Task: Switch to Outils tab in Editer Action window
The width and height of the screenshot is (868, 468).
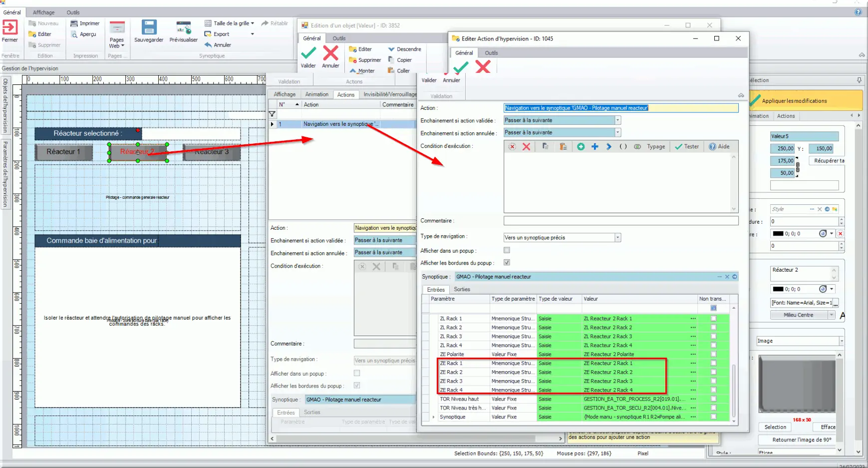Action: click(491, 53)
